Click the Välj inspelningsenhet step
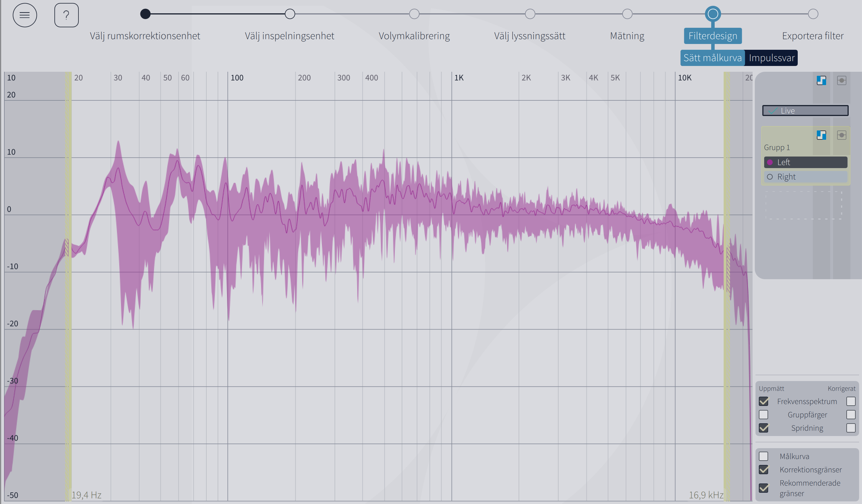 click(x=290, y=13)
